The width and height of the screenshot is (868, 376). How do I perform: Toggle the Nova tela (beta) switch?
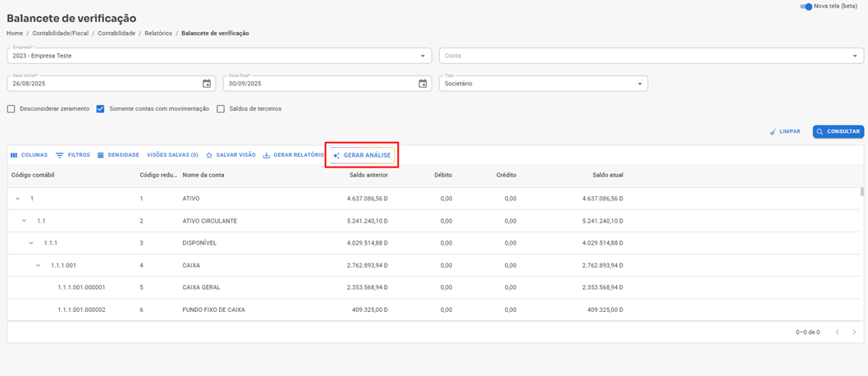tap(806, 6)
